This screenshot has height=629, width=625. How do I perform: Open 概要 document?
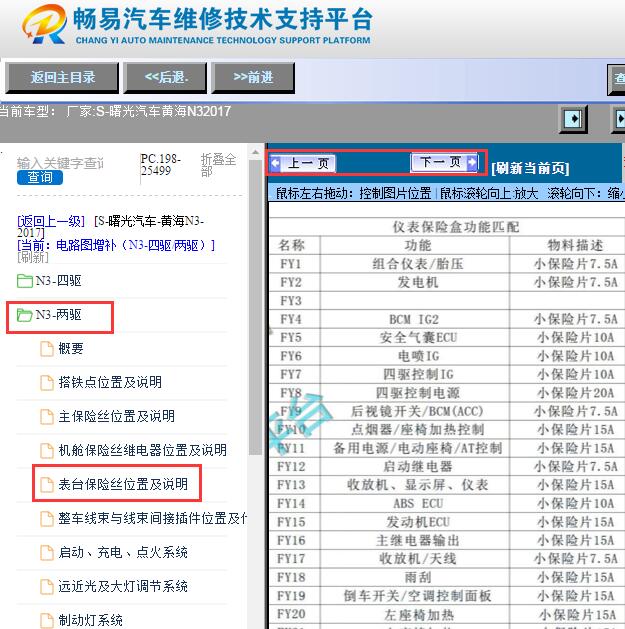71,348
